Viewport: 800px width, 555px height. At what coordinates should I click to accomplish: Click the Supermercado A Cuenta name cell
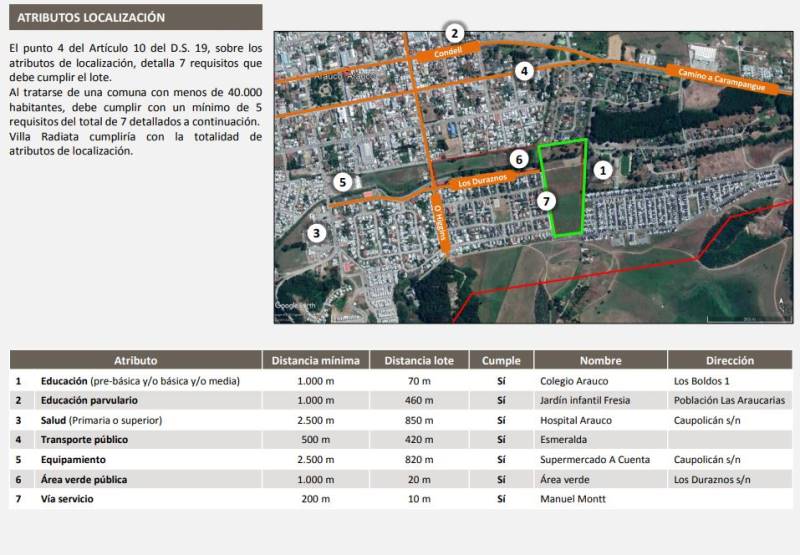pos(595,460)
